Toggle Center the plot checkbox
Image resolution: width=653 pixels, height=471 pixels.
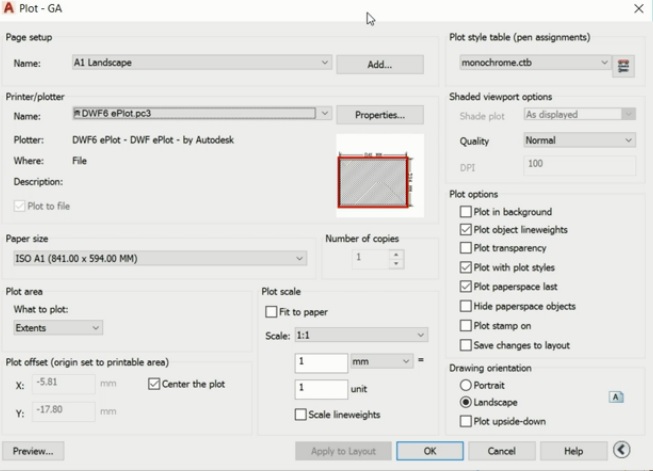154,384
